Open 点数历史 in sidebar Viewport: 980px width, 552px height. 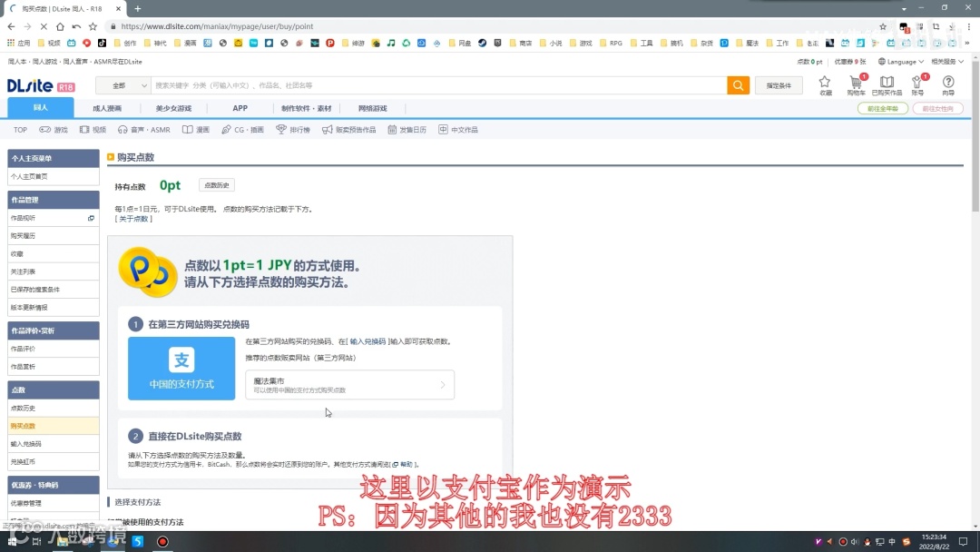click(54, 409)
